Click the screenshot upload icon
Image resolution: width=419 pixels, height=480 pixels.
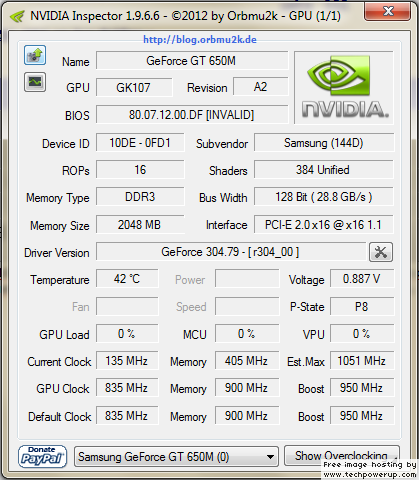35,55
